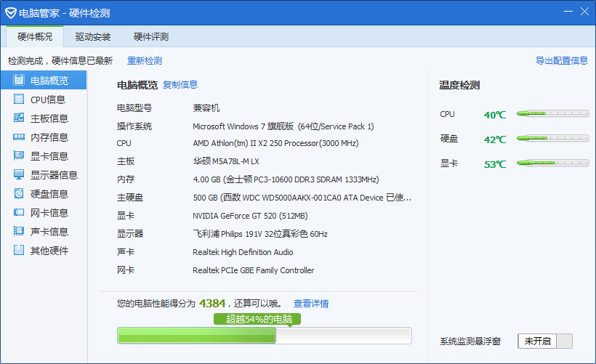Image resolution: width=596 pixels, height=364 pixels.
Task: Click Realtek PCIe GBE Family Controller text
Action: 253,270
